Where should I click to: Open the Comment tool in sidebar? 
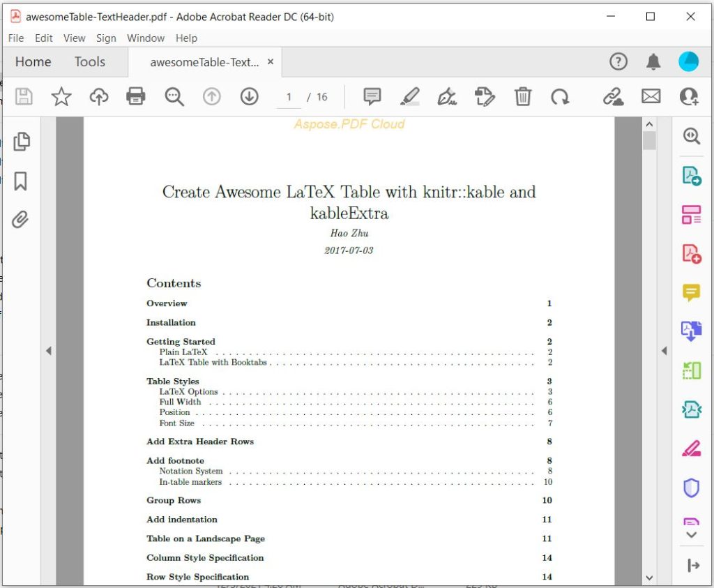691,293
